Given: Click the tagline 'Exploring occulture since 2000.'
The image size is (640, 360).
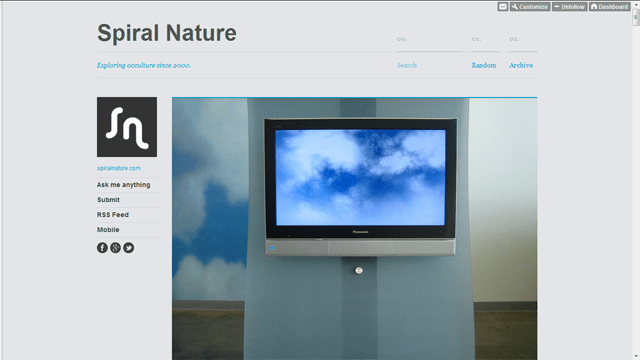Looking at the screenshot, I should click(x=144, y=65).
